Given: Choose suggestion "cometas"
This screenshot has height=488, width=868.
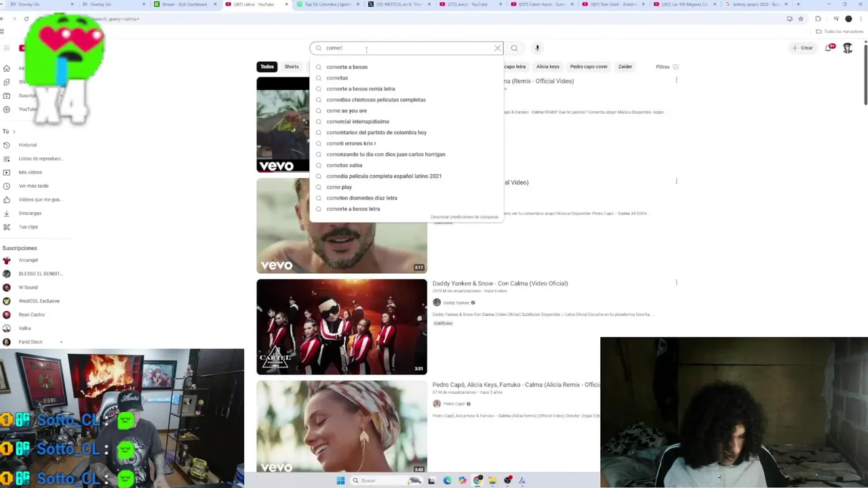Looking at the screenshot, I should tap(407, 78).
